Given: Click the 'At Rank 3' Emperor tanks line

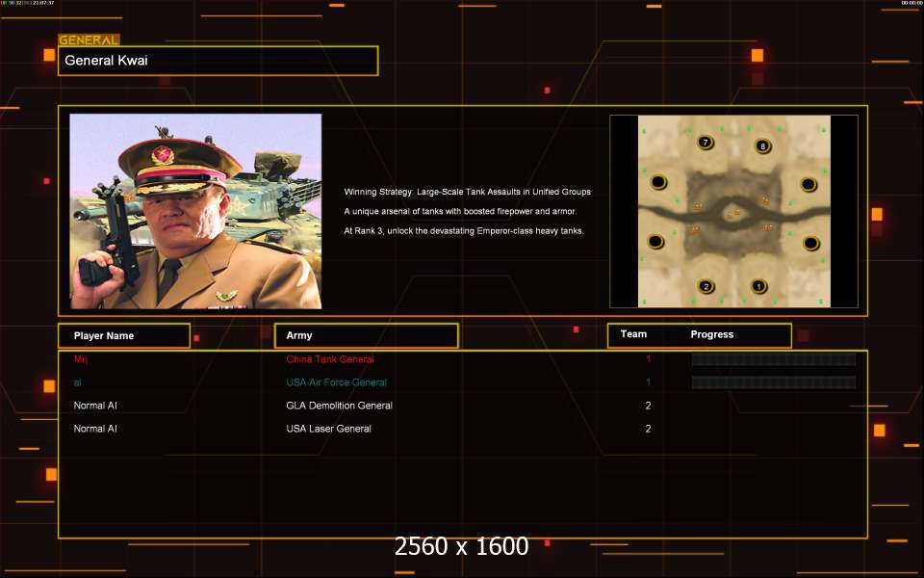Looking at the screenshot, I should pos(464,230).
